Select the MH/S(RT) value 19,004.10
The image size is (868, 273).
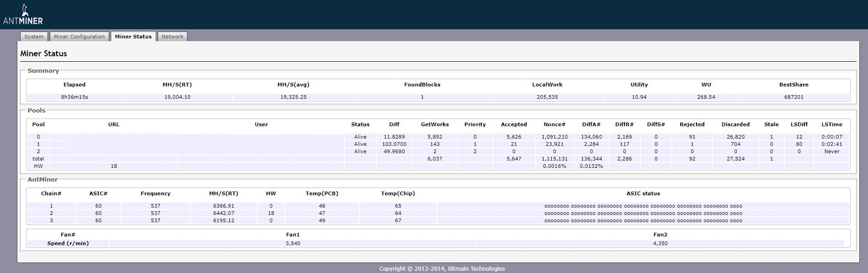pyautogui.click(x=177, y=97)
